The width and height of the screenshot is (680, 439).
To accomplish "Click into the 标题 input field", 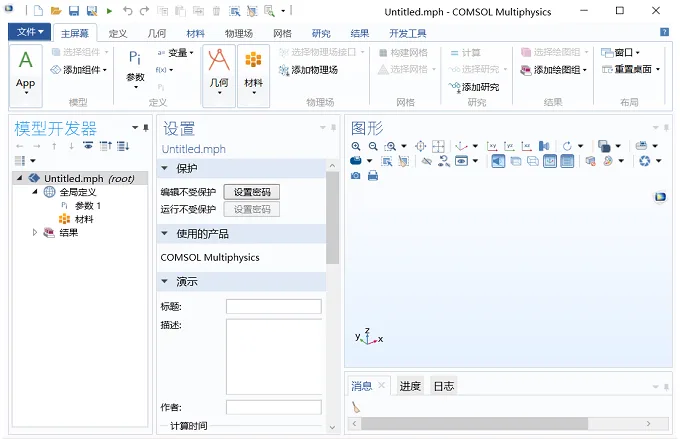I will (x=274, y=306).
